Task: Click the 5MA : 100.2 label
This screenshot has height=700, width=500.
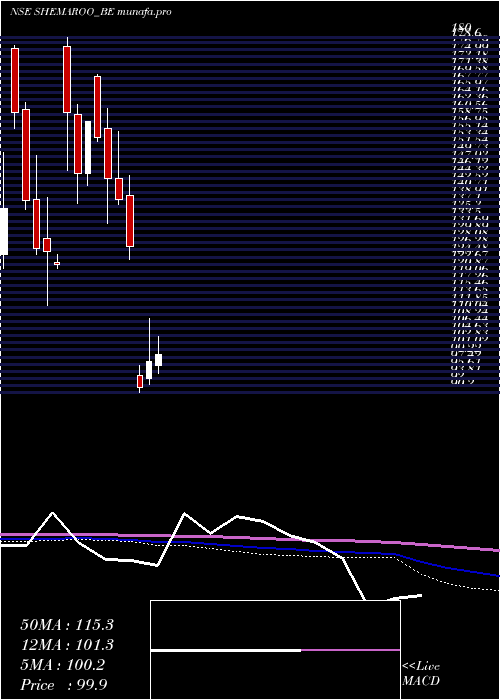Action: [62, 665]
